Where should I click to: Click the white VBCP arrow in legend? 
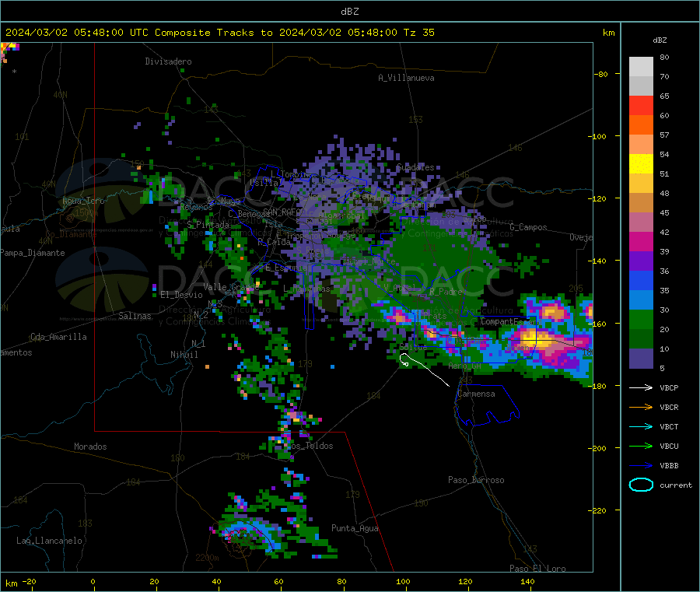[x=641, y=387]
